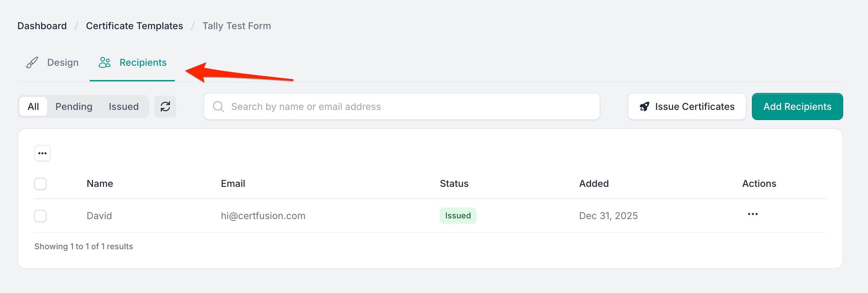The height and width of the screenshot is (293, 868).
Task: Click the rocket icon on Issue Certificates
Action: point(644,106)
